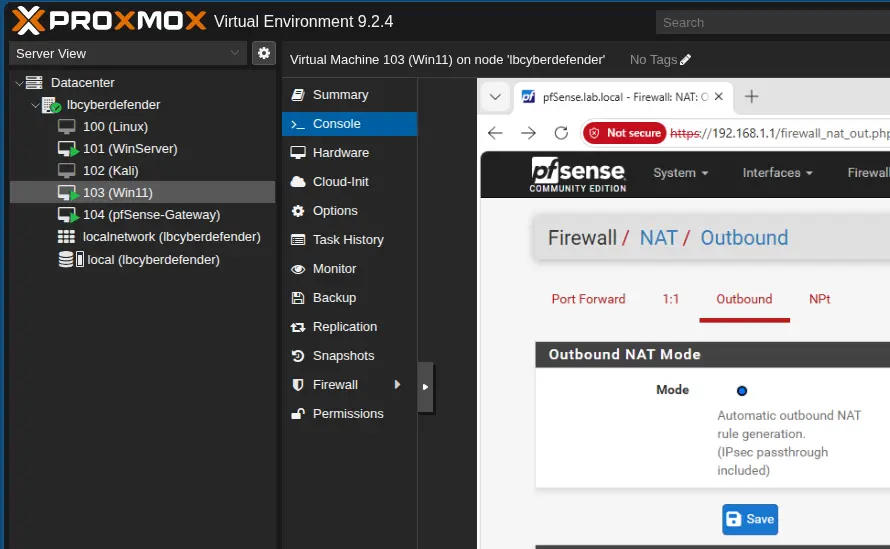Switch to the Port Forward tab

click(589, 299)
